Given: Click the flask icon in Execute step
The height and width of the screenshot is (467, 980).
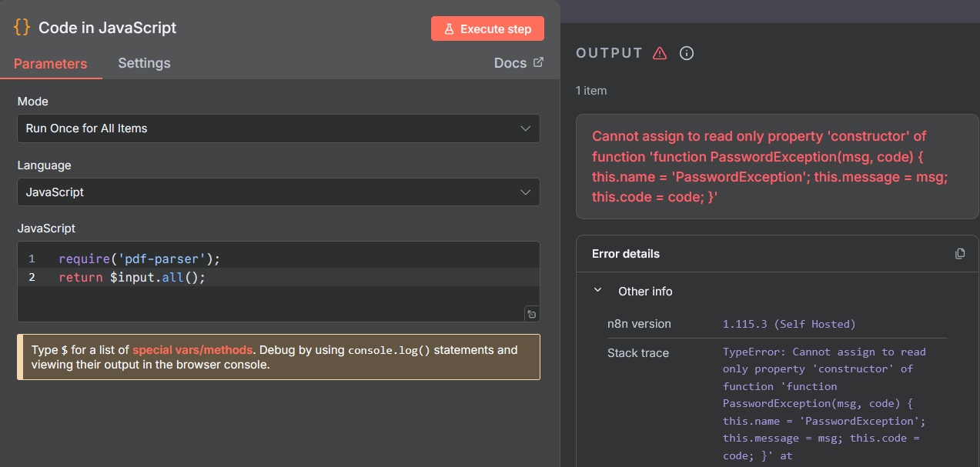Looking at the screenshot, I should point(449,29).
